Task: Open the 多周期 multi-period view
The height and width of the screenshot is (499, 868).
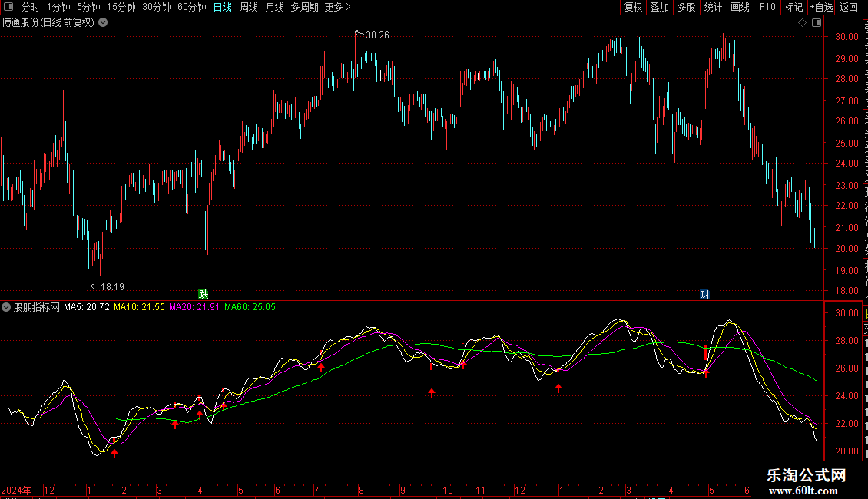Action: (x=304, y=7)
